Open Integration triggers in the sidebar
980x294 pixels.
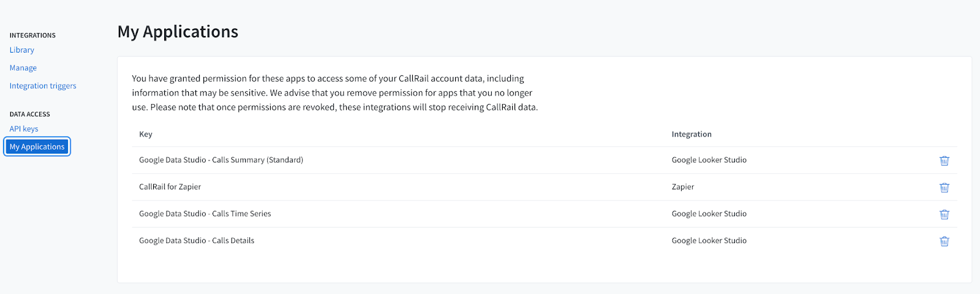43,86
